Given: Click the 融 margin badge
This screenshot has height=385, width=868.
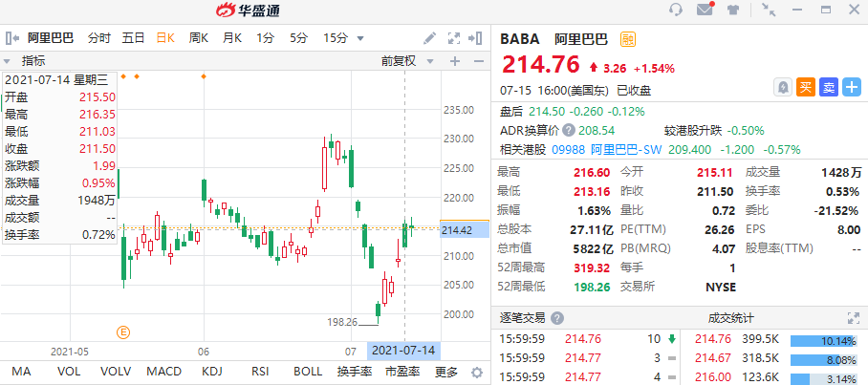Looking at the screenshot, I should (x=628, y=39).
